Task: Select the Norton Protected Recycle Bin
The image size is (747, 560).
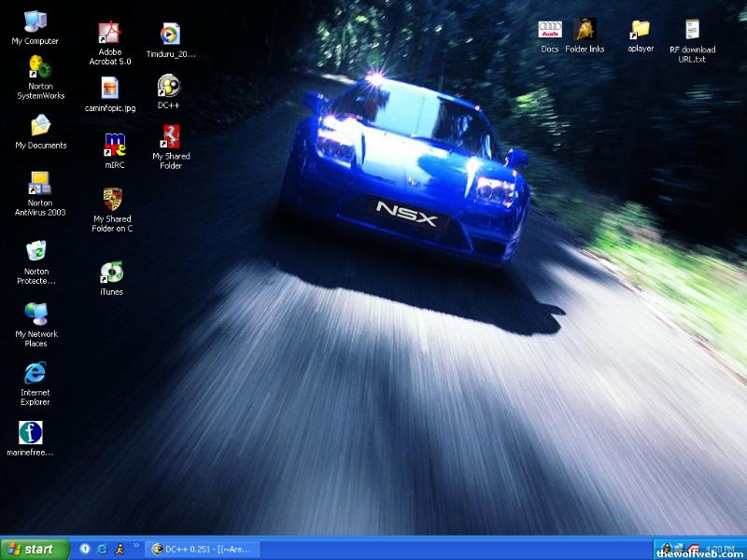Action: click(x=35, y=252)
